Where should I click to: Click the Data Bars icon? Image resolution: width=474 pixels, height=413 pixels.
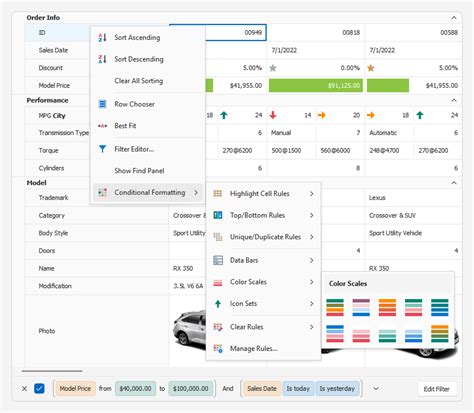(x=218, y=260)
